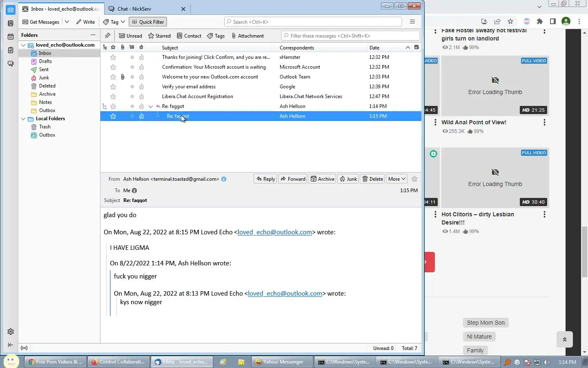588x368 pixels.
Task: Toggle the Tags quick filter
Action: [x=216, y=36]
